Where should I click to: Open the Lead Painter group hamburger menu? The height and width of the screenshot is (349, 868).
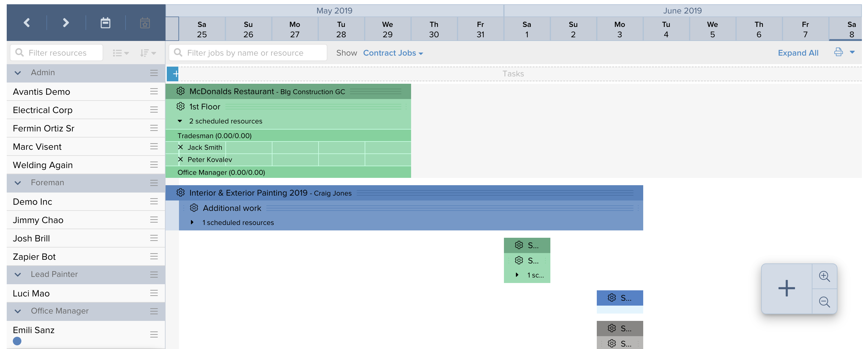point(154,274)
